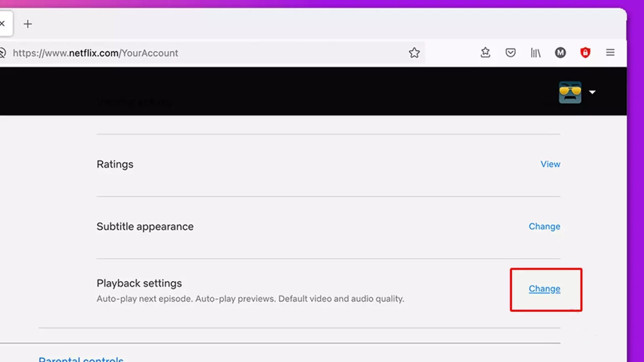Click the Playback settings heading
Viewport: 644px width, 362px height.
[x=139, y=284]
